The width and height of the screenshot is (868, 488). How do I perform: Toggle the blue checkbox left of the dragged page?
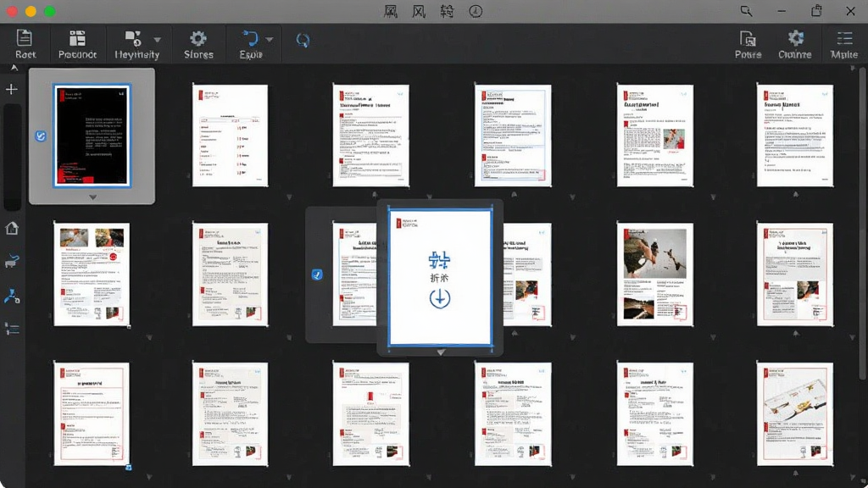click(x=317, y=274)
